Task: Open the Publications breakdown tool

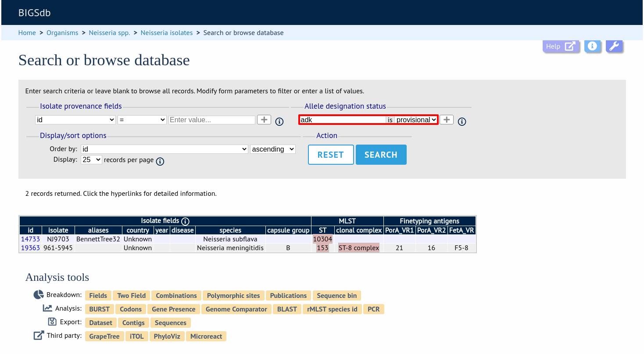Action: (x=288, y=296)
